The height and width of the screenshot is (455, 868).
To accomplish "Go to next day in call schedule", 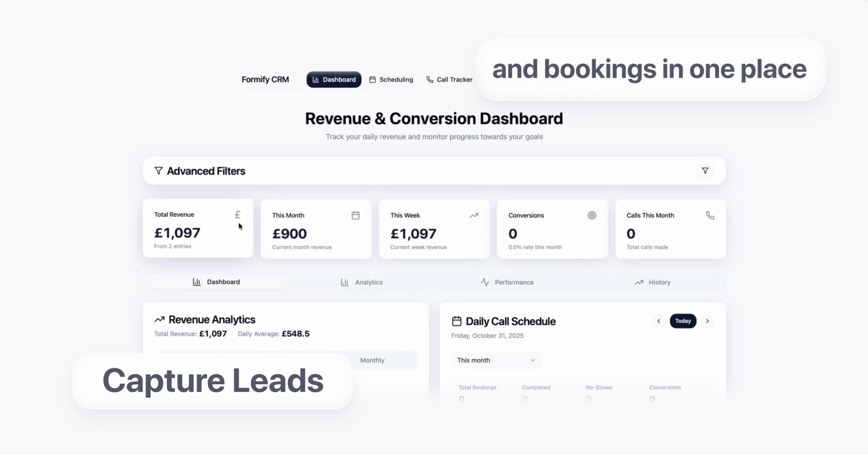I will [x=707, y=321].
